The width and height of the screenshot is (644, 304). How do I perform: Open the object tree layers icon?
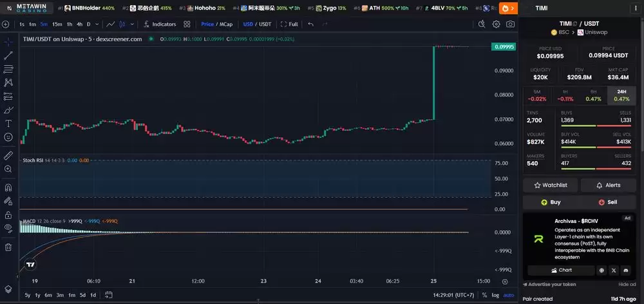(8, 289)
